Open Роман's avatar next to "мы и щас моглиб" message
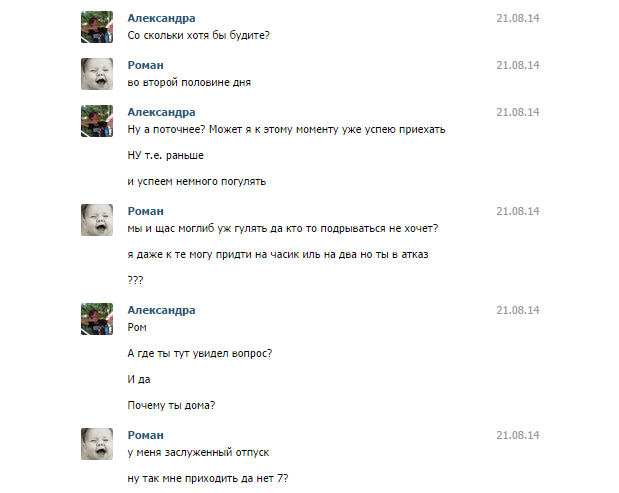This screenshot has height=493, width=619. pyautogui.click(x=96, y=220)
